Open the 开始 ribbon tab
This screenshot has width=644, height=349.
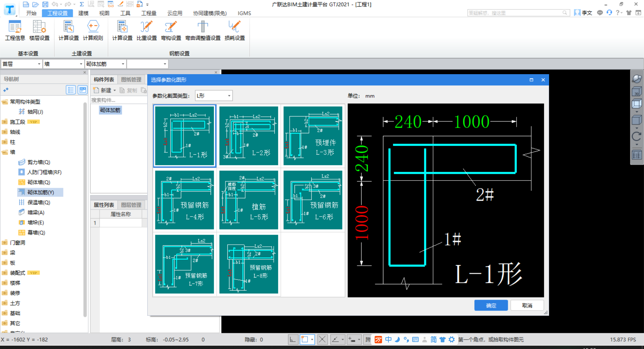(x=31, y=13)
